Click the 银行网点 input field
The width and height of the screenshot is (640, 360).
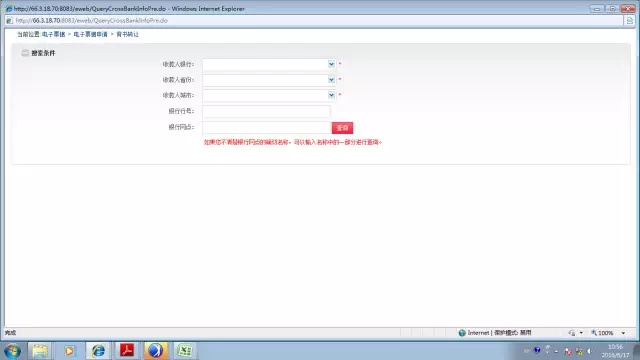coord(267,127)
